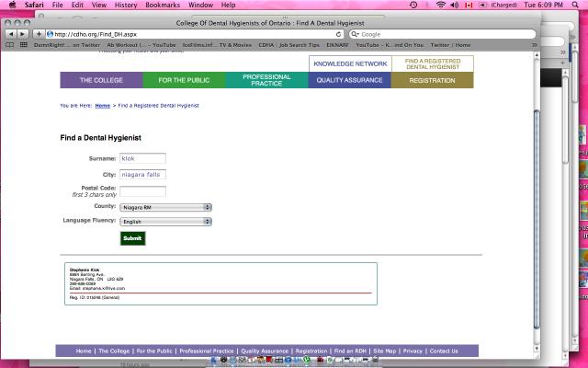Select QUALITY ASSURANCE navigation tab
The width and height of the screenshot is (588, 368).
349,80
